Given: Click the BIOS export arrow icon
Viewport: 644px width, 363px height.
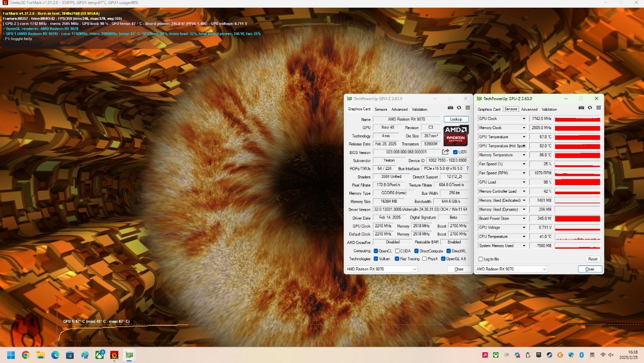Looking at the screenshot, I should (445, 152).
